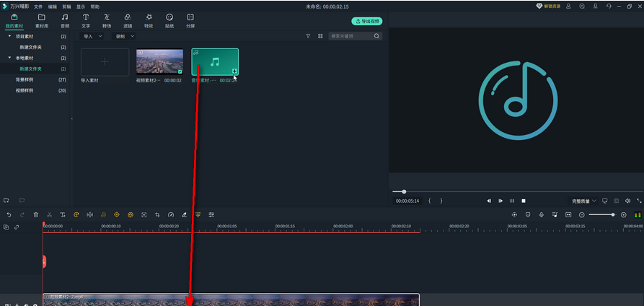The width and height of the screenshot is (644, 306).
Task: Set mark-in point with { button
Action: 430,201
